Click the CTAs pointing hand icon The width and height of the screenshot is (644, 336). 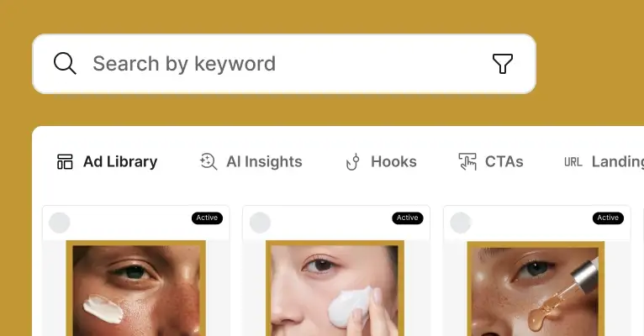pyautogui.click(x=467, y=161)
